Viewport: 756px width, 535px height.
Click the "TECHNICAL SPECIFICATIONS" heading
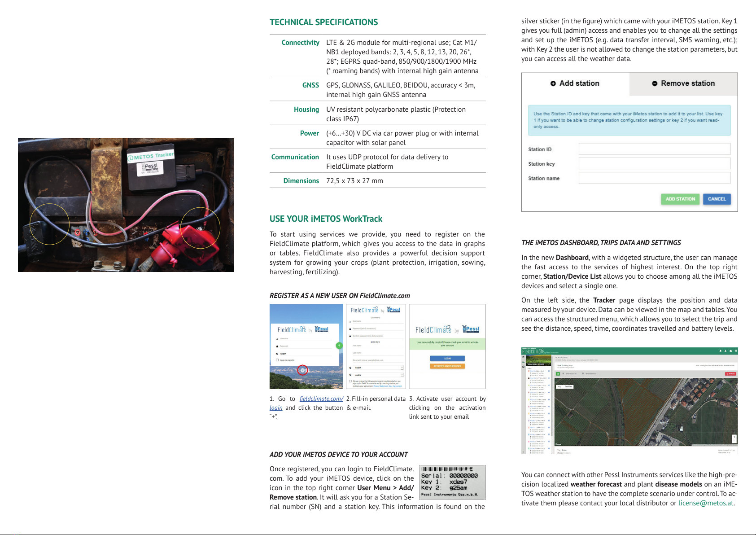coord(323,22)
